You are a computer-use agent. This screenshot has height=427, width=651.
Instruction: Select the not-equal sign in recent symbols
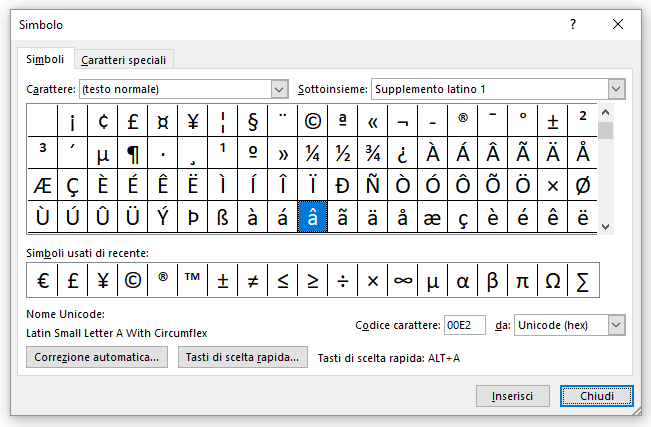(252, 280)
